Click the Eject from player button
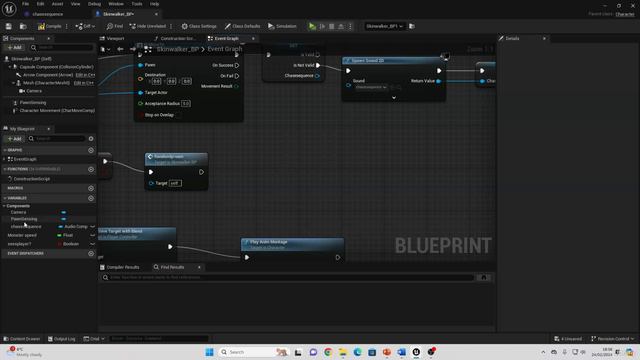 341,26
